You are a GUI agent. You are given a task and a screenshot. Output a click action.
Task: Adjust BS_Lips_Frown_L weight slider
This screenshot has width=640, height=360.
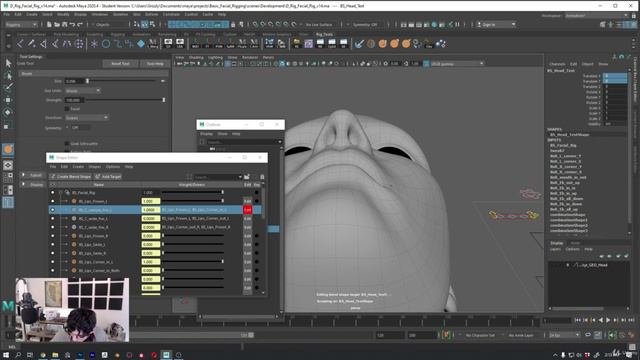point(193,201)
